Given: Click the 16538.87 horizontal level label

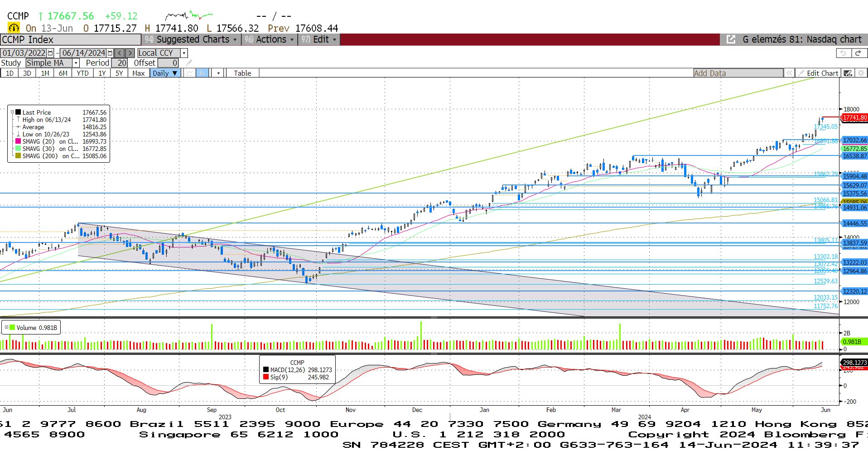Looking at the screenshot, I should click(x=854, y=155).
